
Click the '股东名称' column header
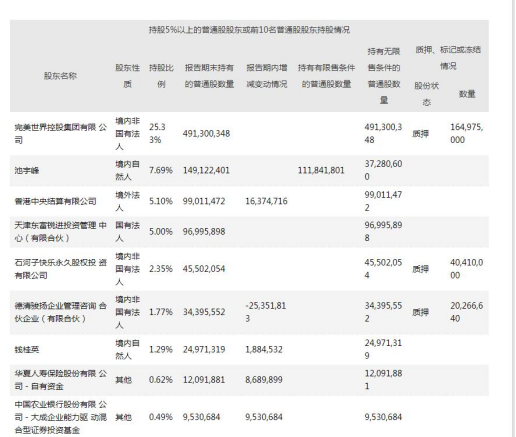coord(60,76)
